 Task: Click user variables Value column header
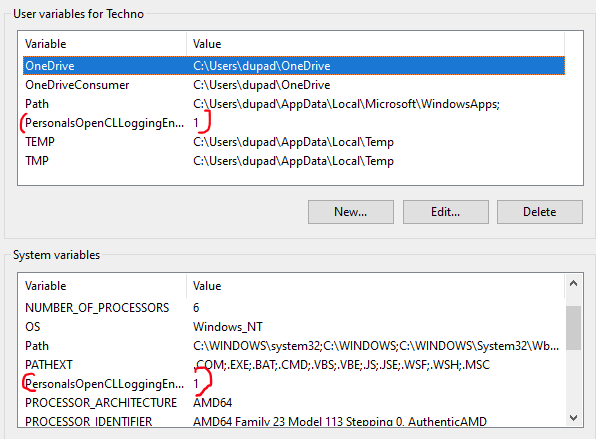coord(376,44)
